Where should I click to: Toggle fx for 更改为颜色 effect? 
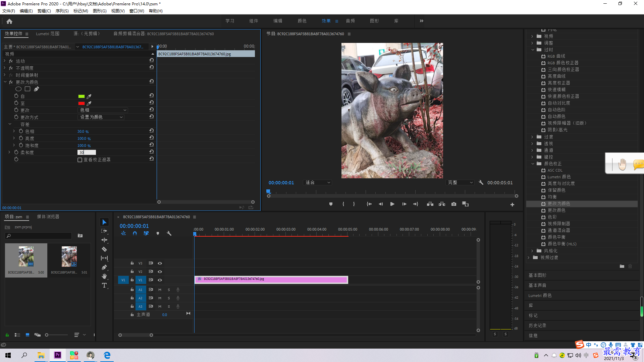point(11,82)
